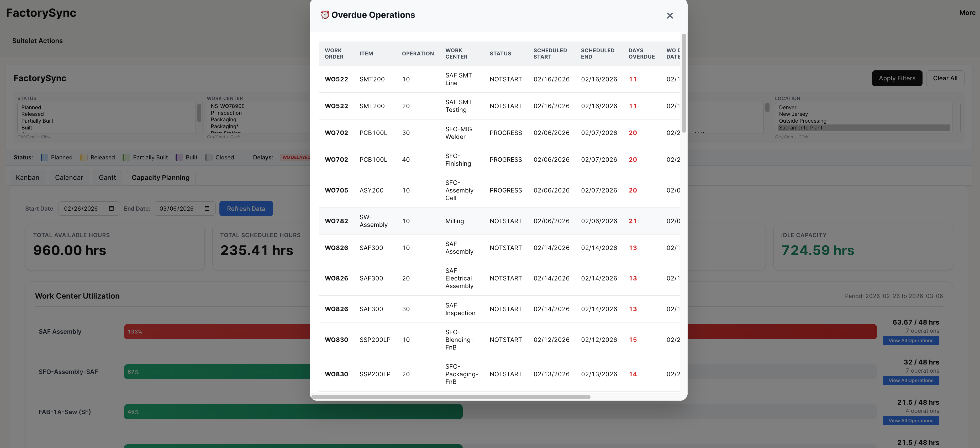Open the Start Date calendar picker
The width and height of the screenshot is (980, 448).
pos(111,209)
